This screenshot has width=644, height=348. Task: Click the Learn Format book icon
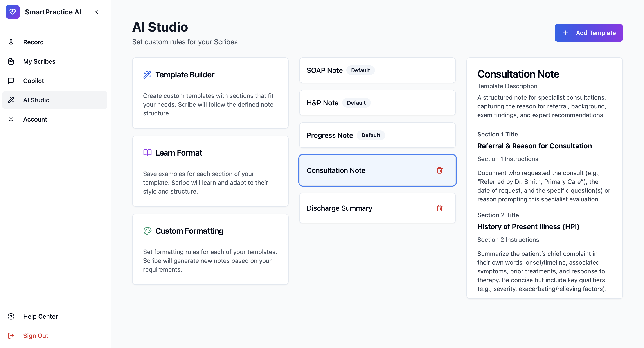coord(147,152)
